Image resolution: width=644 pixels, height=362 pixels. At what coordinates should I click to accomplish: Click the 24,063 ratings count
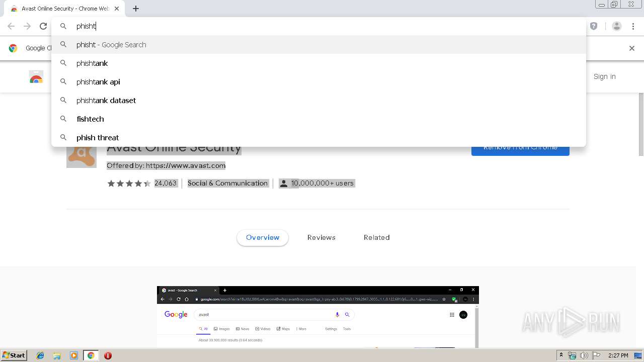[x=166, y=183]
